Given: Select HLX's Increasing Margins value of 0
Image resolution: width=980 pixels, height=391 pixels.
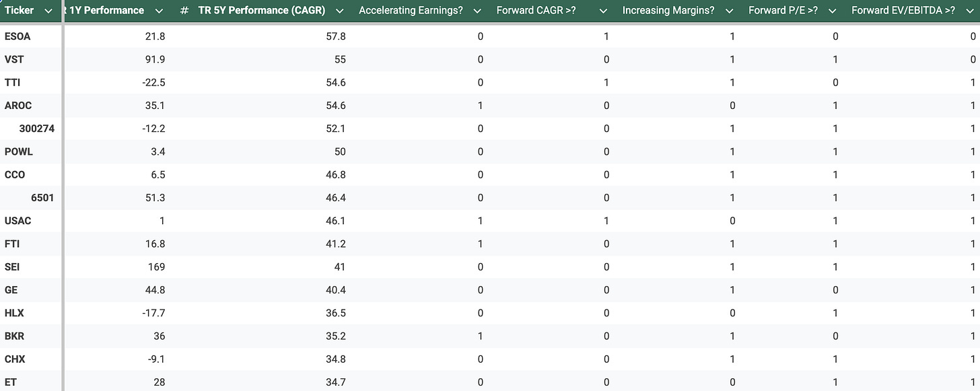Looking at the screenshot, I should (732, 313).
